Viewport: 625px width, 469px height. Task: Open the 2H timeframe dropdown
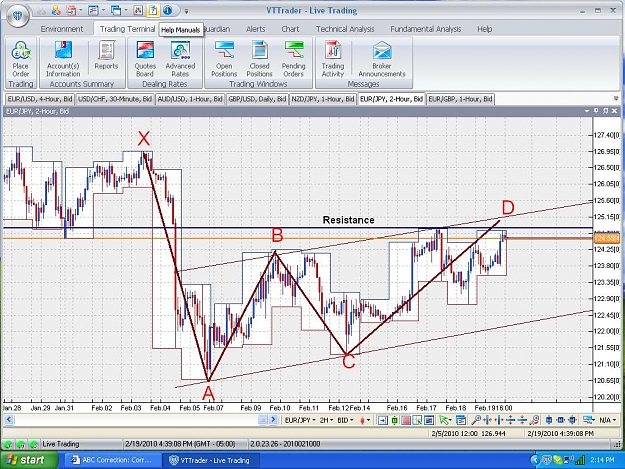(326, 420)
